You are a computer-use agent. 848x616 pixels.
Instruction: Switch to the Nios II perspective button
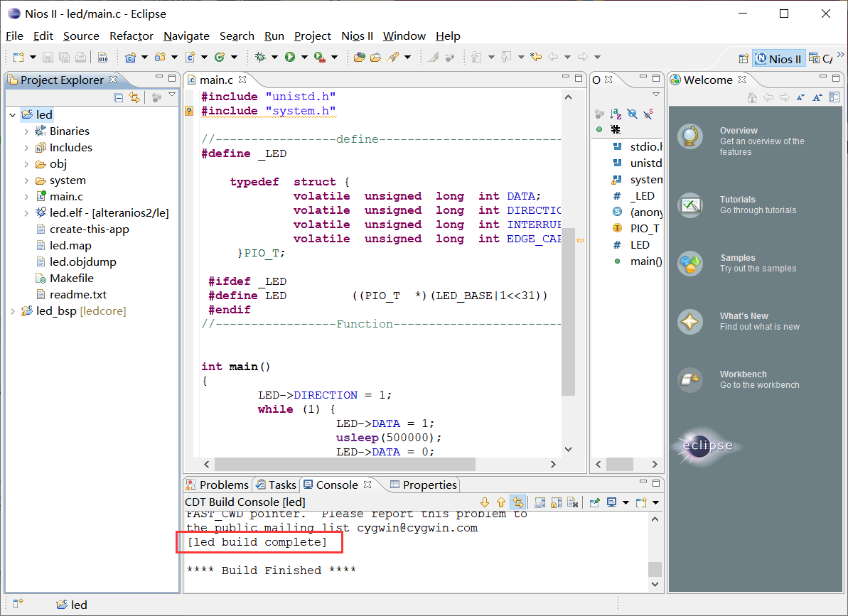(778, 59)
